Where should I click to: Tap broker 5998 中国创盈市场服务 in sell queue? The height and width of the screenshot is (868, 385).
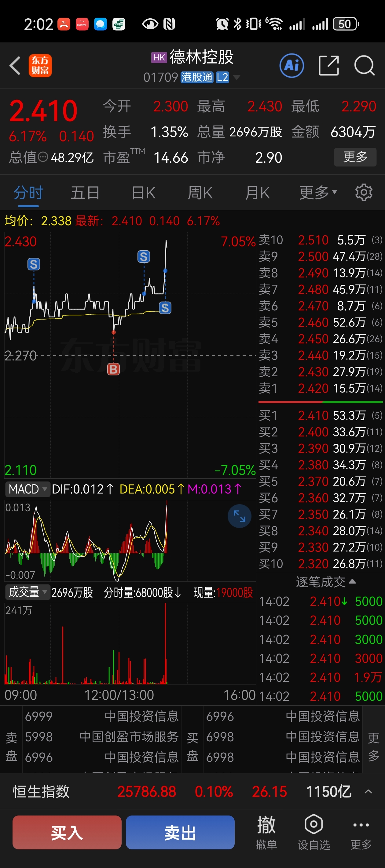pyautogui.click(x=102, y=736)
